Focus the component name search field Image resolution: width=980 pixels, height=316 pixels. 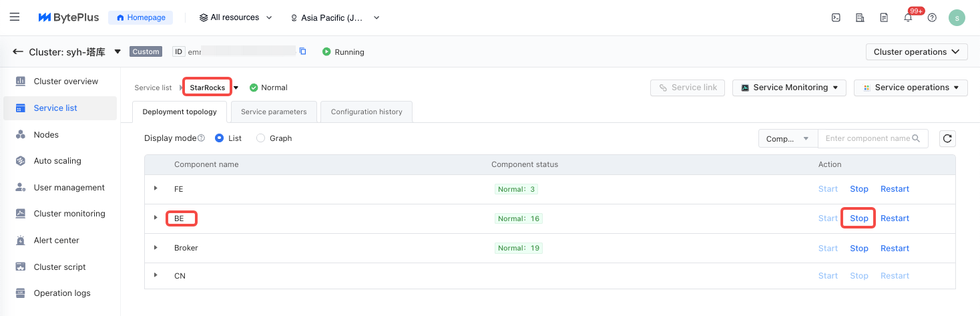click(867, 138)
